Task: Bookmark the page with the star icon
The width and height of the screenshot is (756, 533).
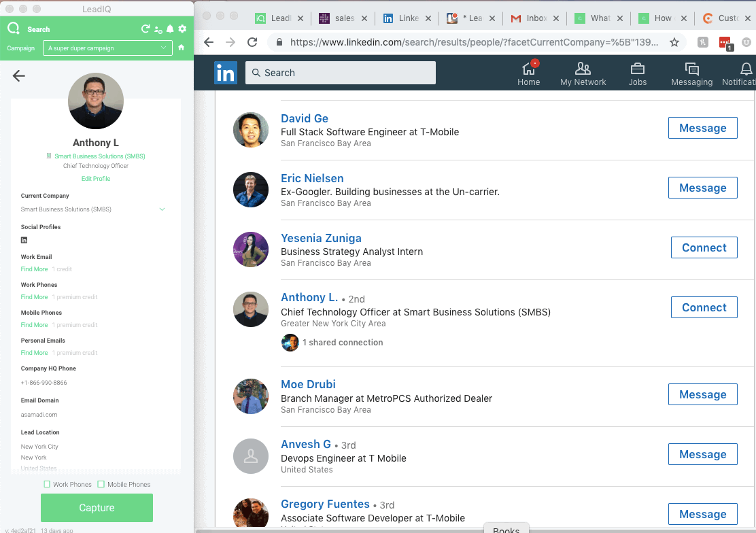Action: 674,42
